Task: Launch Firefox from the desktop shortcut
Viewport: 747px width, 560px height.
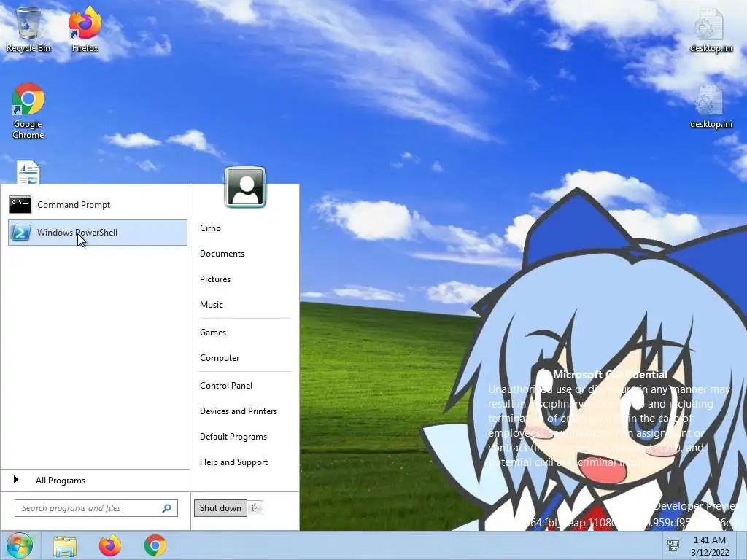Action: pyautogui.click(x=85, y=29)
